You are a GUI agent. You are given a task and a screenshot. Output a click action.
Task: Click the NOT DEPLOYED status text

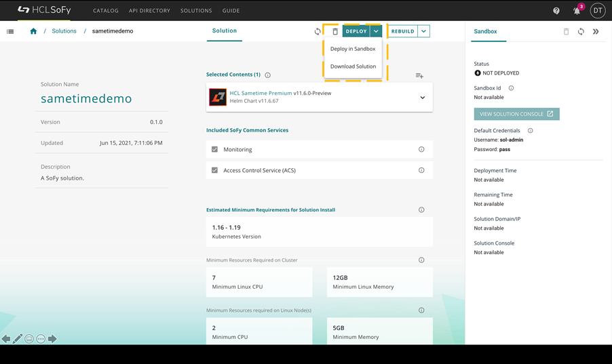(x=501, y=73)
